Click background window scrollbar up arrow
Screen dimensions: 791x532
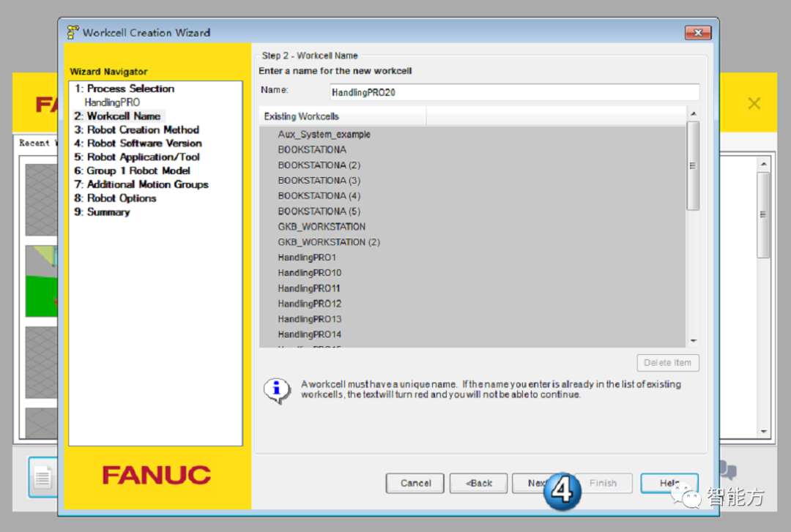[x=763, y=165]
